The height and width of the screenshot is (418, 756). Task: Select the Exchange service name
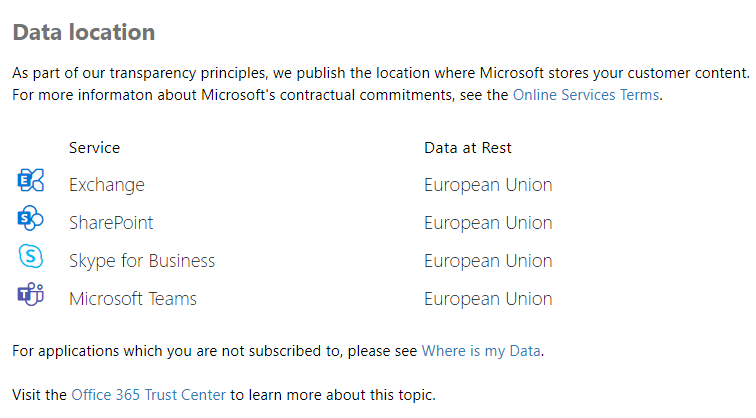[x=107, y=185]
